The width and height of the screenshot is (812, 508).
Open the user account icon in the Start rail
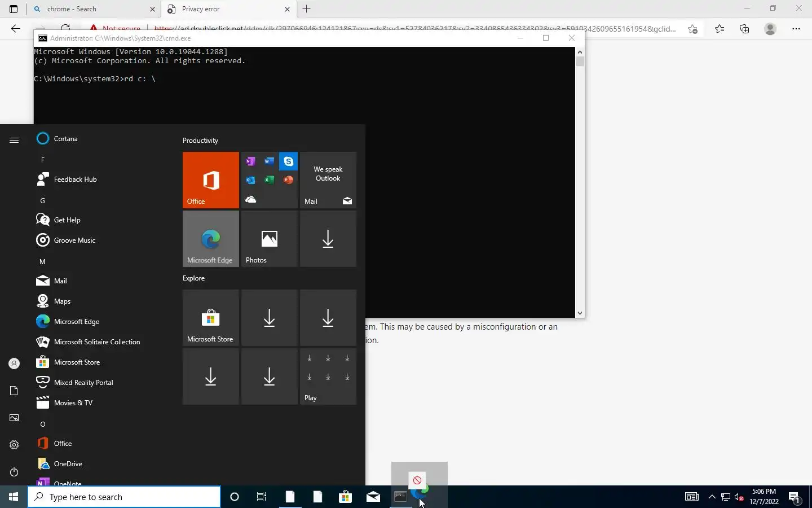[x=14, y=364]
